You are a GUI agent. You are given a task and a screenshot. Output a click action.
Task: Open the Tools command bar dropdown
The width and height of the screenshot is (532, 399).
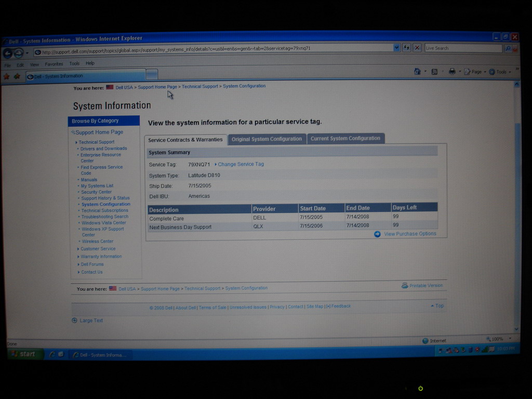coord(500,72)
